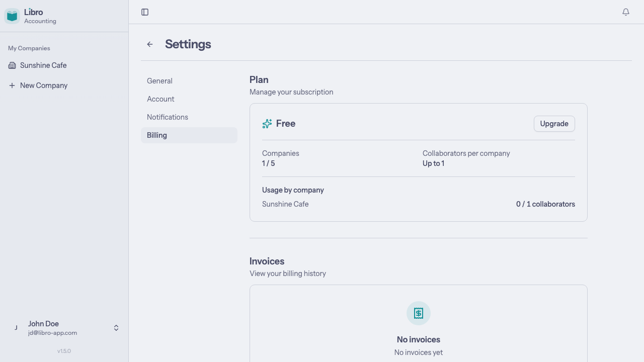Click the Libro book logo icon
644x362 pixels.
tap(12, 16)
